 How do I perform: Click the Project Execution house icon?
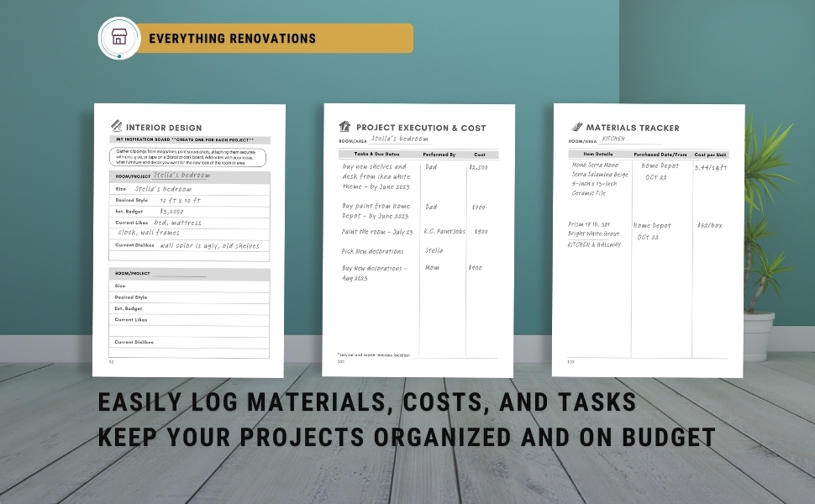point(344,126)
